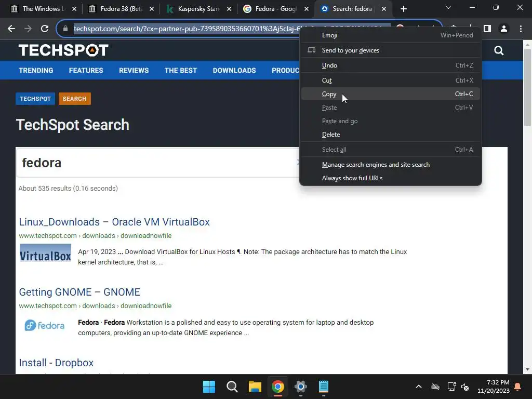532x399 pixels.
Task: Open a new tab with plus button
Action: click(x=403, y=9)
